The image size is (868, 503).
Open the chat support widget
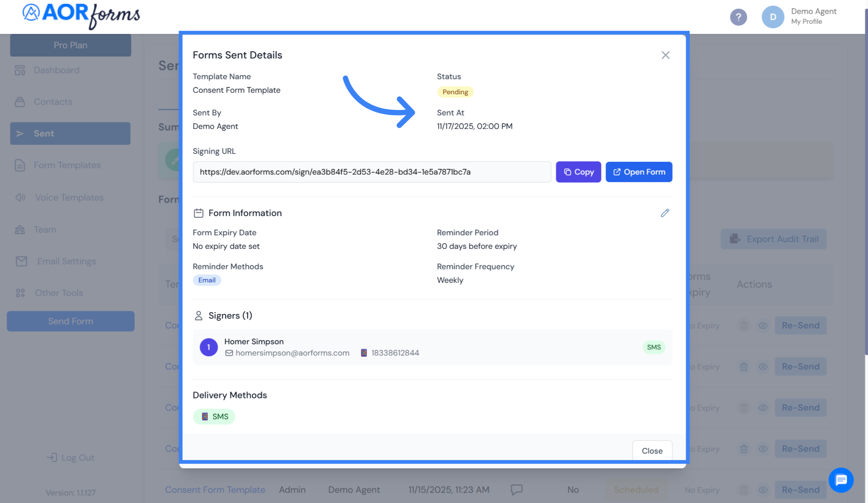(841, 480)
